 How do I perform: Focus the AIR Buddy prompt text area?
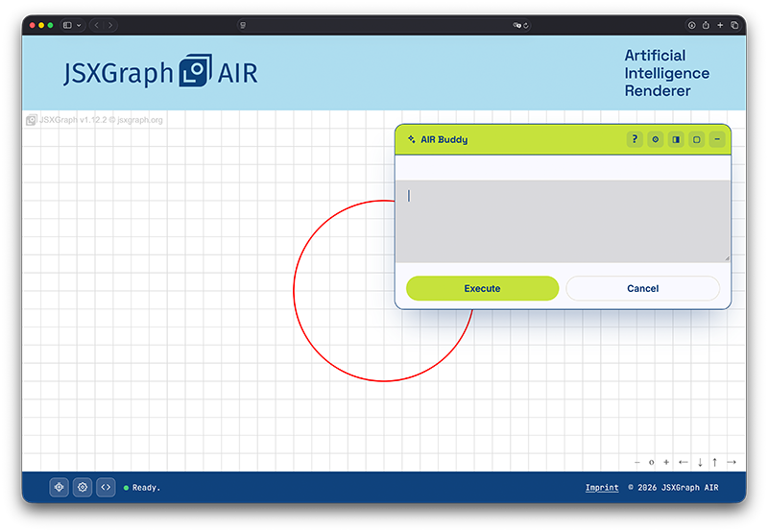coord(563,221)
